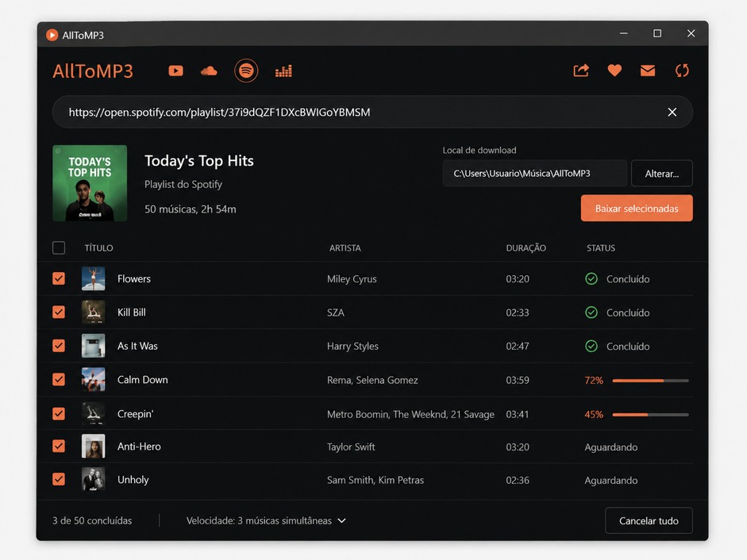
Task: Select 'Metro Boomin, The Weeknd, 21 Savage' cell
Action: pyautogui.click(x=410, y=414)
